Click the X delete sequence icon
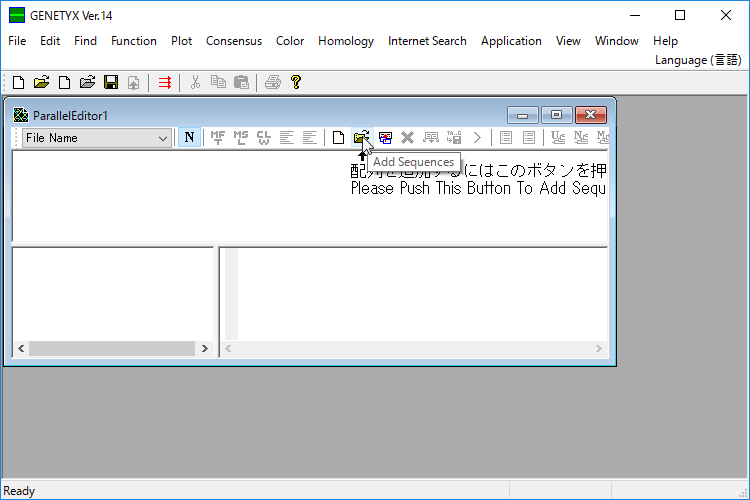The image size is (750, 500). (408, 138)
